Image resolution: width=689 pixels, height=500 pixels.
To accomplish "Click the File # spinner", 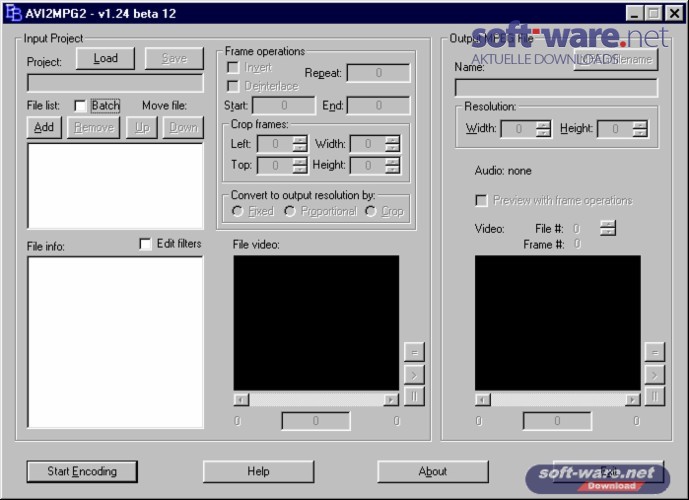I will pos(608,228).
